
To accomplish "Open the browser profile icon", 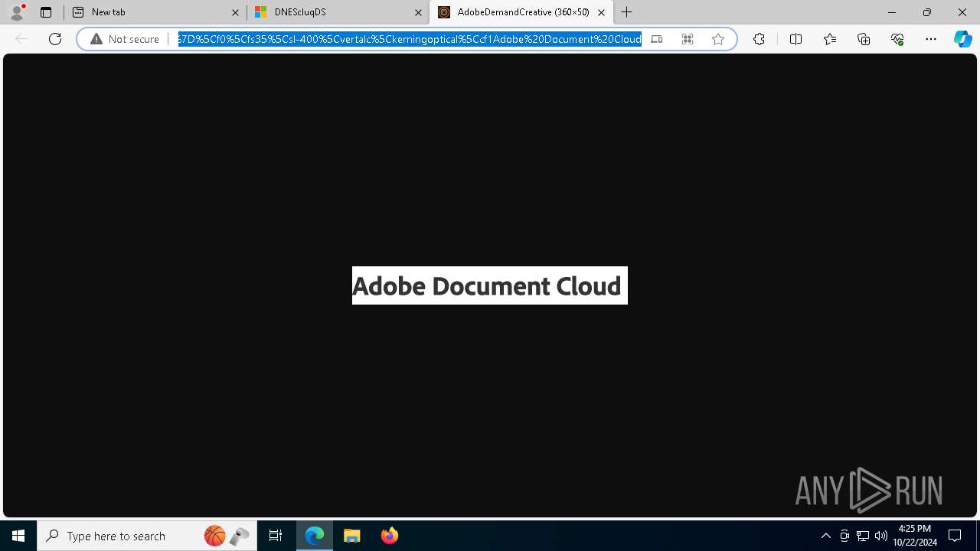I will (17, 12).
